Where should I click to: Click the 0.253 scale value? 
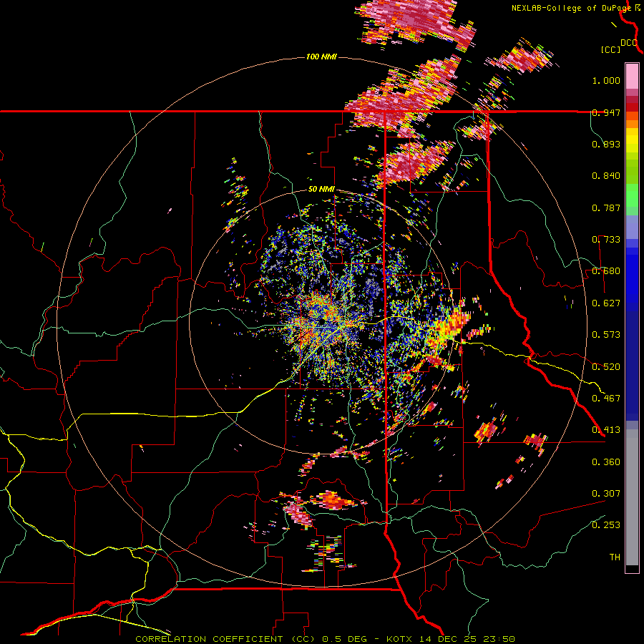(606, 525)
